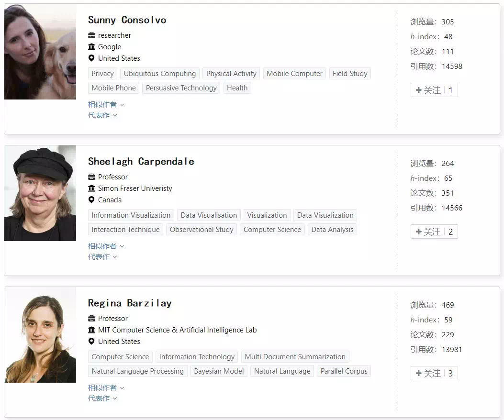Click the institution icon next to Google

[91, 47]
